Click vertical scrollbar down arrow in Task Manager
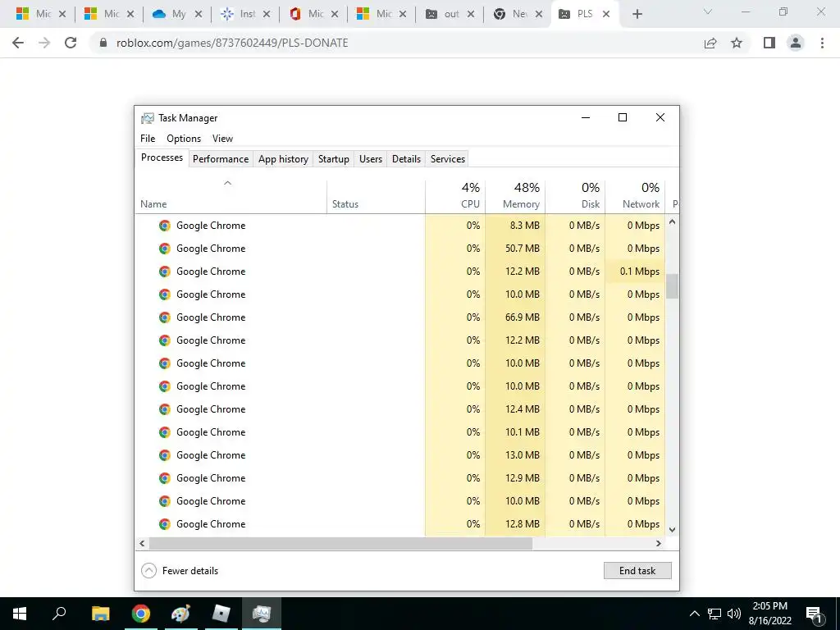The height and width of the screenshot is (630, 840). pyautogui.click(x=673, y=530)
